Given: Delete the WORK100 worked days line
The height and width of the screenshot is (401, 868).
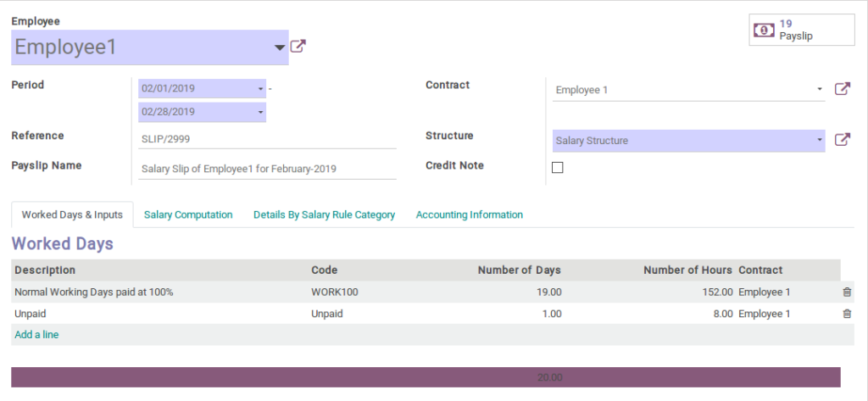Looking at the screenshot, I should [847, 292].
